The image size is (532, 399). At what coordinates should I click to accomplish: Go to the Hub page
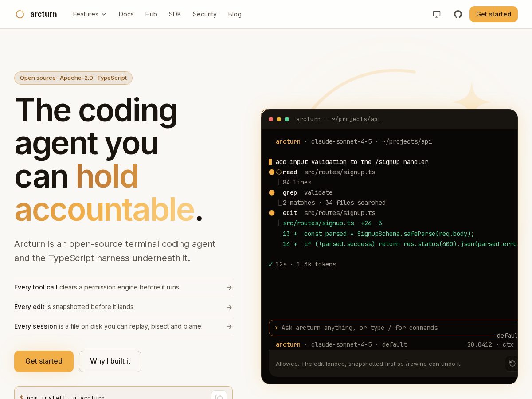[151, 14]
